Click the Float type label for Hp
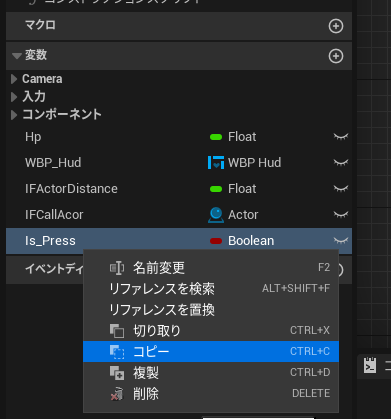This screenshot has width=391, height=419. [x=242, y=137]
